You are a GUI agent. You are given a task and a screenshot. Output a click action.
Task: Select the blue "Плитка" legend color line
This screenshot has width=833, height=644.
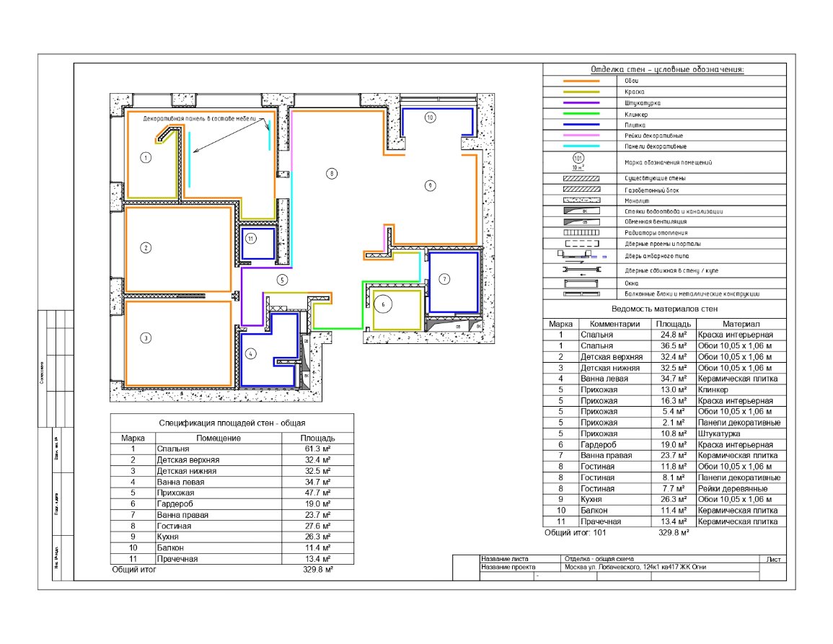click(x=581, y=125)
